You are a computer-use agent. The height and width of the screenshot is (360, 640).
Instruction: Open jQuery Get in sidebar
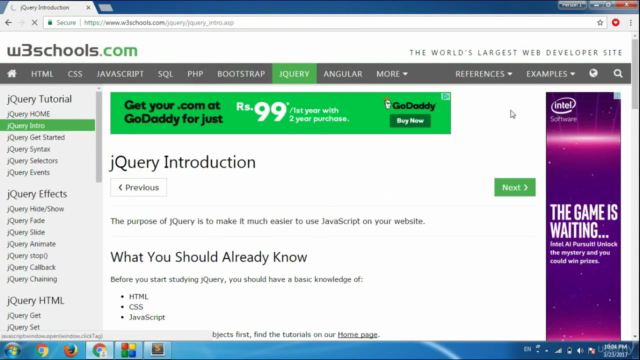click(x=24, y=316)
